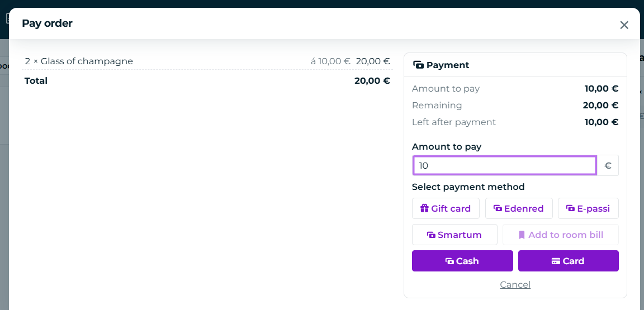Click the wallet icon beside Smartum
644x310 pixels.
pos(431,235)
